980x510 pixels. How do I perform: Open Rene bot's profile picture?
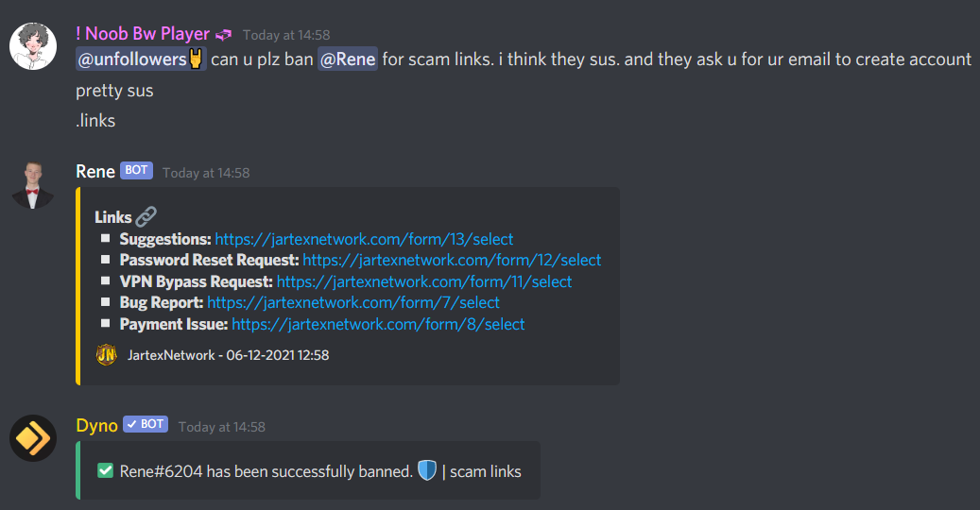[x=33, y=185]
